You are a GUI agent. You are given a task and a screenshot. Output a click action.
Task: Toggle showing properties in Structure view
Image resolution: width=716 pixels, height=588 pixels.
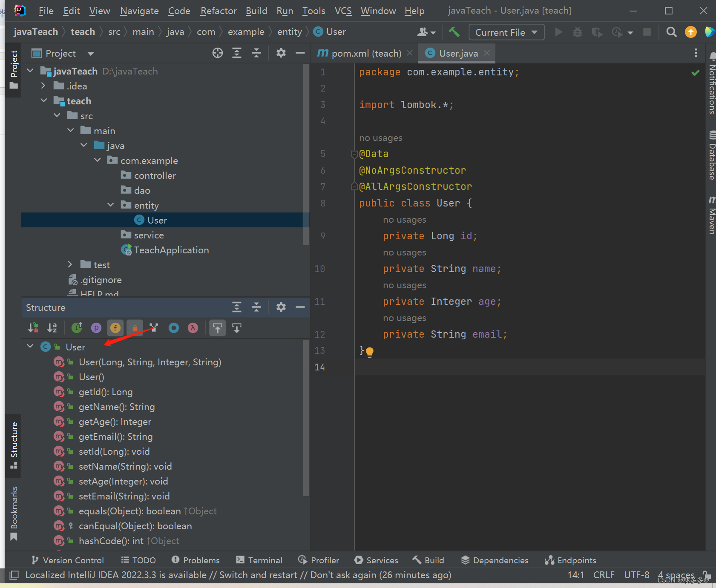pos(96,328)
